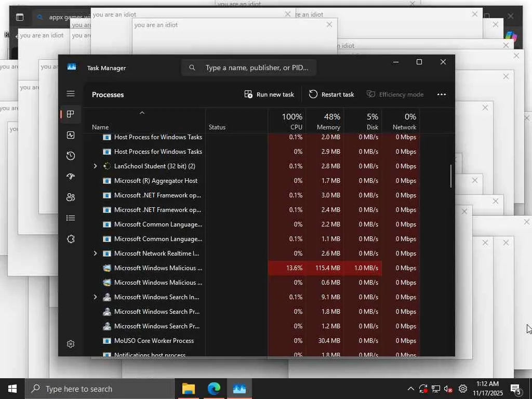Image resolution: width=532 pixels, height=399 pixels.
Task: Click the 1:12 AM clock in taskbar
Action: point(487,384)
